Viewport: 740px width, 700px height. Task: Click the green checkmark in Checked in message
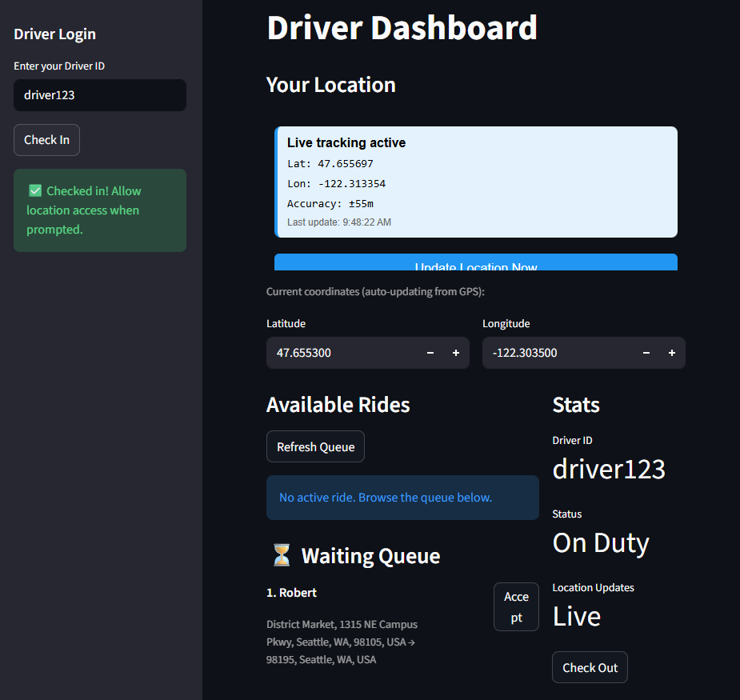35,190
